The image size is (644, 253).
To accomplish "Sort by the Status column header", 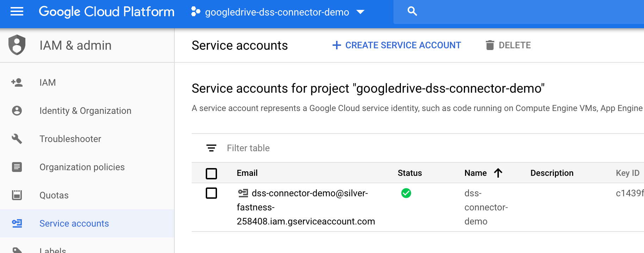I will pyautogui.click(x=410, y=173).
